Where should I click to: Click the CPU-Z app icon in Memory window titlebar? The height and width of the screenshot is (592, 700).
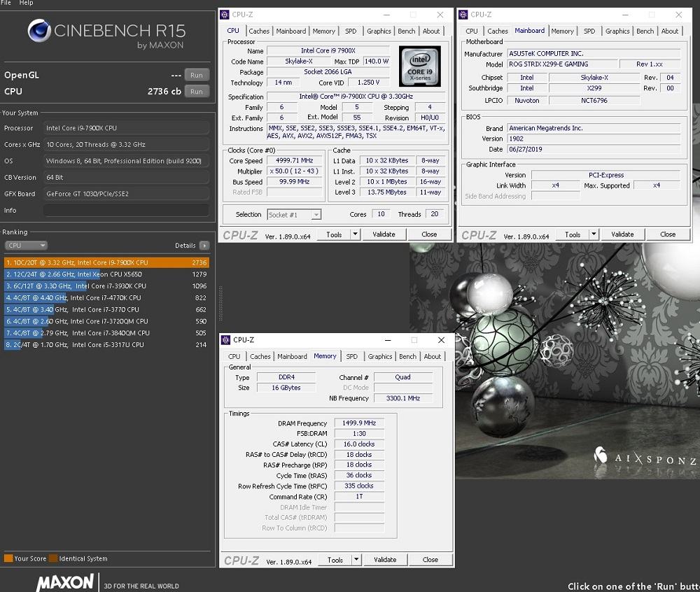point(226,340)
